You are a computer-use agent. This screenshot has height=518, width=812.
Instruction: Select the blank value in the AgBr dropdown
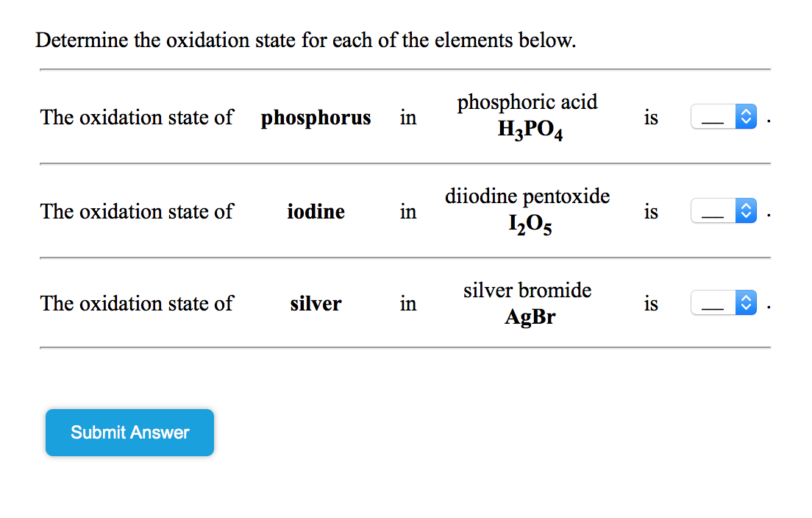pos(713,302)
